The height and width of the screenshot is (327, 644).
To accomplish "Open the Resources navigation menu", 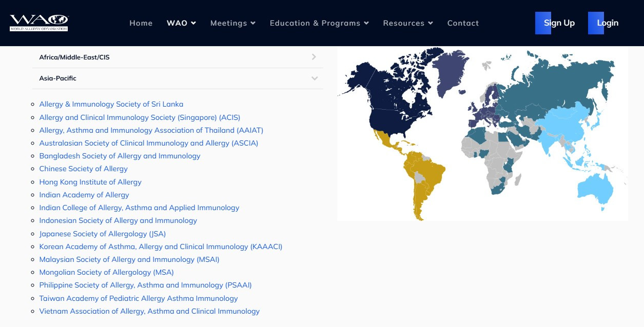I will (x=408, y=23).
